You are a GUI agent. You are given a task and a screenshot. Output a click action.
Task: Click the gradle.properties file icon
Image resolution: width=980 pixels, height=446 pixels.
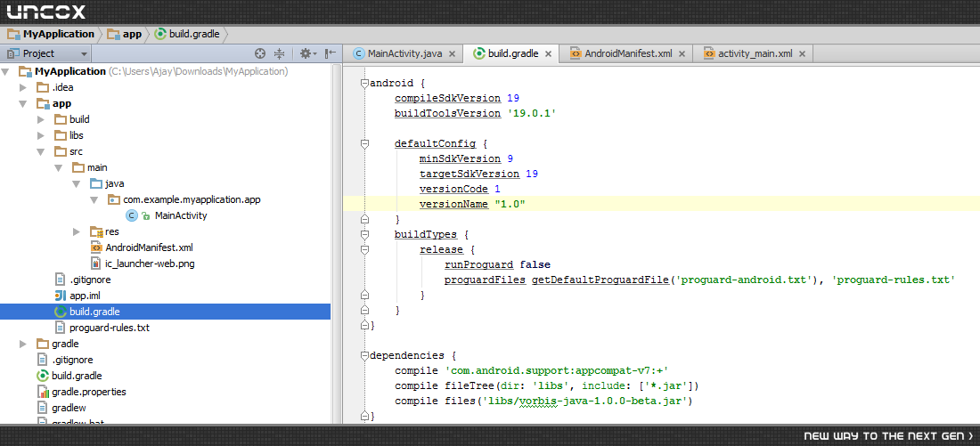pyautogui.click(x=43, y=393)
